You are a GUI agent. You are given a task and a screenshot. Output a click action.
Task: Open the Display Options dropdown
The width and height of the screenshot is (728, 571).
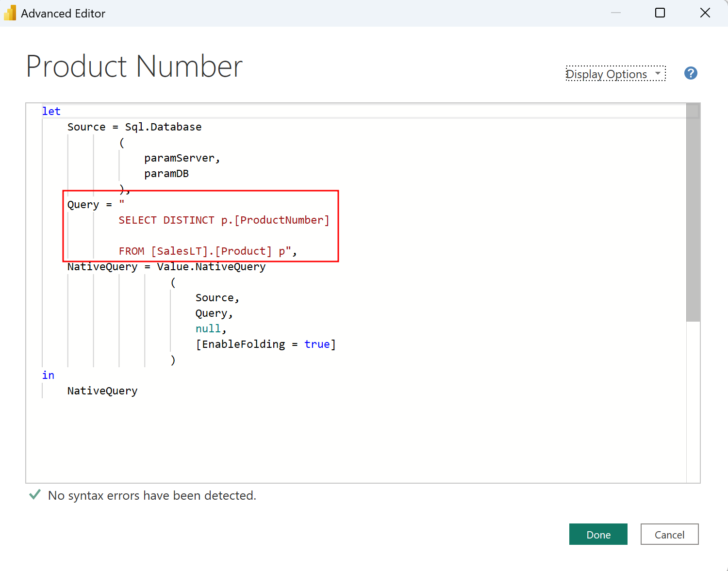(x=607, y=74)
